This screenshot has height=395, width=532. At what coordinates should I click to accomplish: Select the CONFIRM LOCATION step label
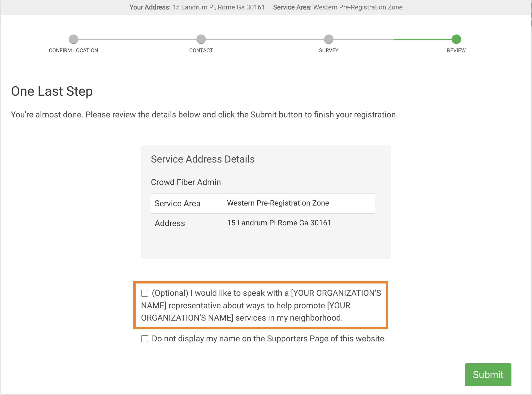pos(74,51)
